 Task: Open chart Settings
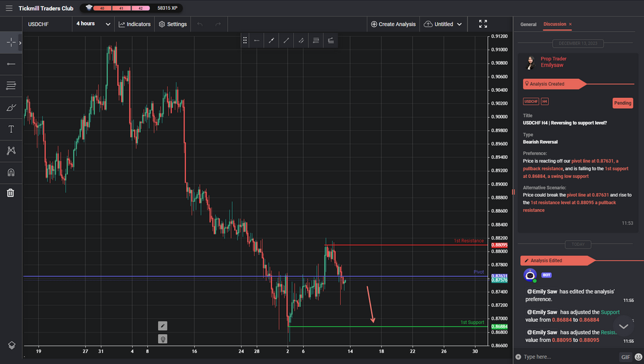(173, 24)
